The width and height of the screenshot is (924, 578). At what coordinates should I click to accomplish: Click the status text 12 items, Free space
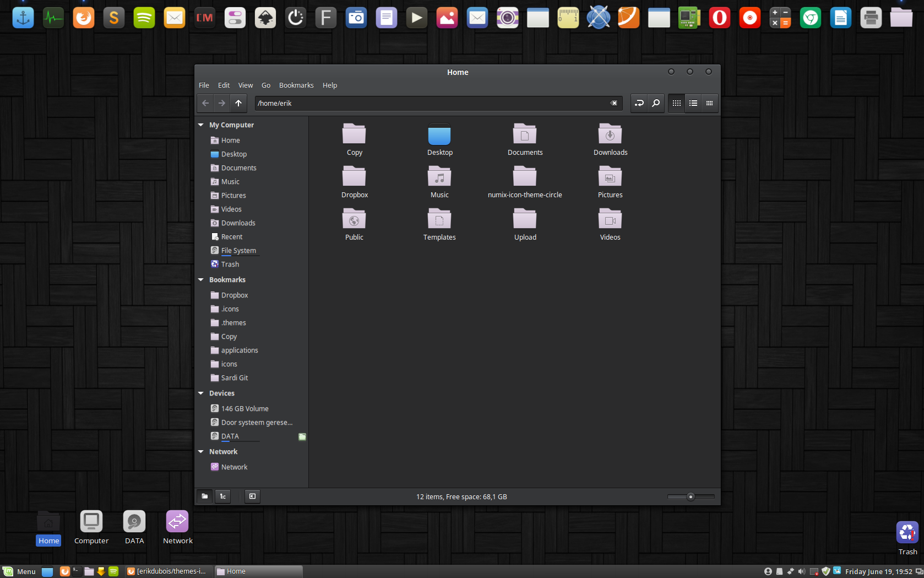click(x=461, y=497)
